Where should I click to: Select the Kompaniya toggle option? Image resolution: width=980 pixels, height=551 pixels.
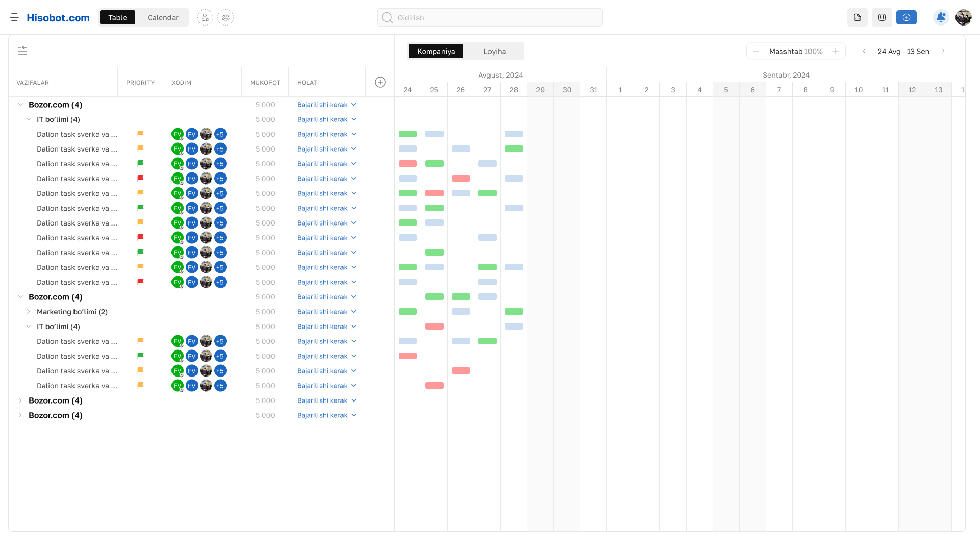(436, 51)
